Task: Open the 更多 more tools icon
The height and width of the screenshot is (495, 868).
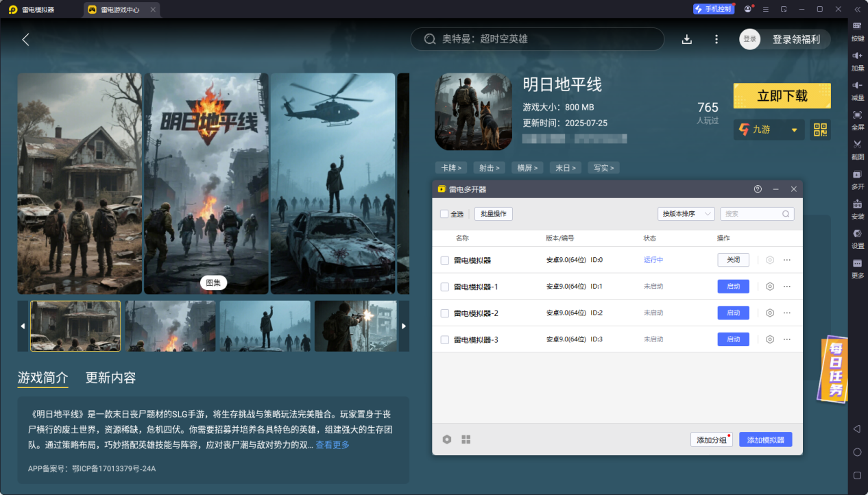Action: click(857, 263)
